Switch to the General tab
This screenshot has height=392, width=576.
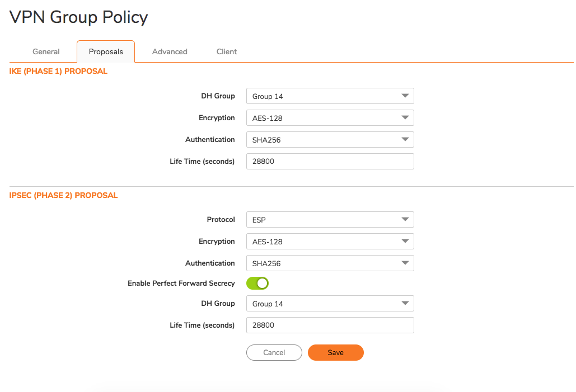click(x=45, y=51)
